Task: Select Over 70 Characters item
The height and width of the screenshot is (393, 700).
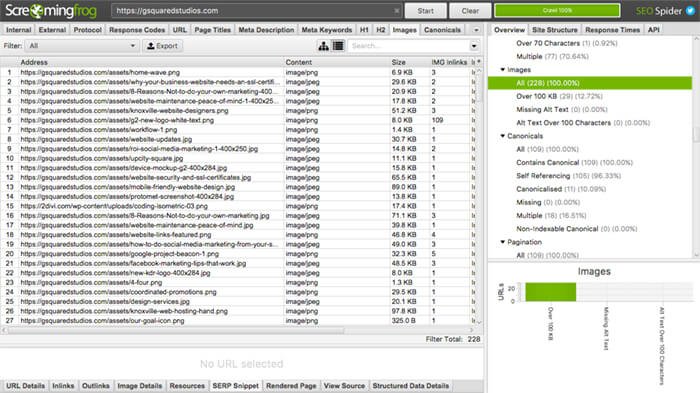Action: click(567, 43)
